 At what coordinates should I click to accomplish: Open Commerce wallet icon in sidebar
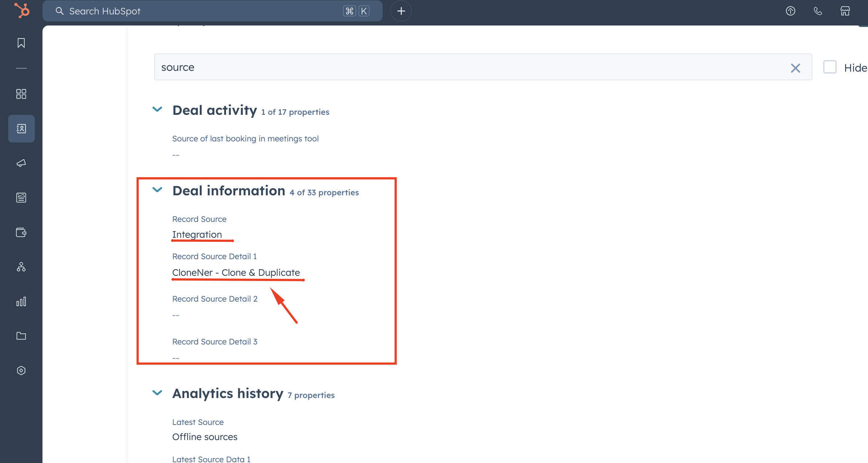(x=21, y=232)
